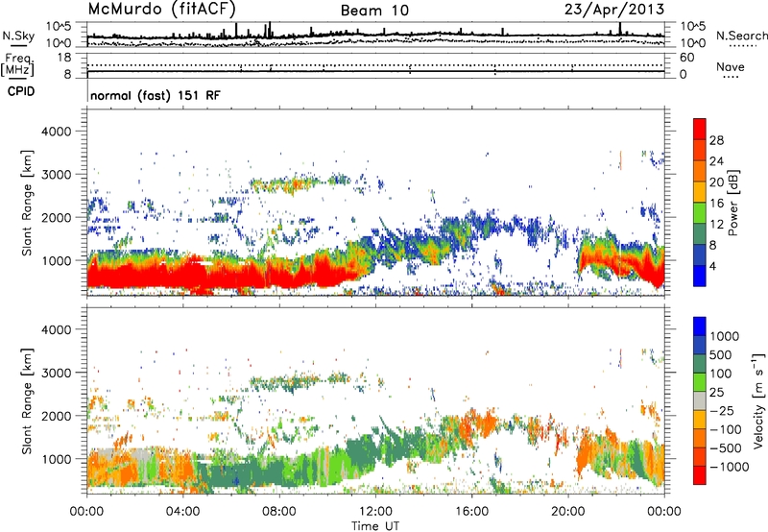The width and height of the screenshot is (768, 532).
Task: Click the "Velocity [m s-1]" colorbar title
Action: point(758,400)
